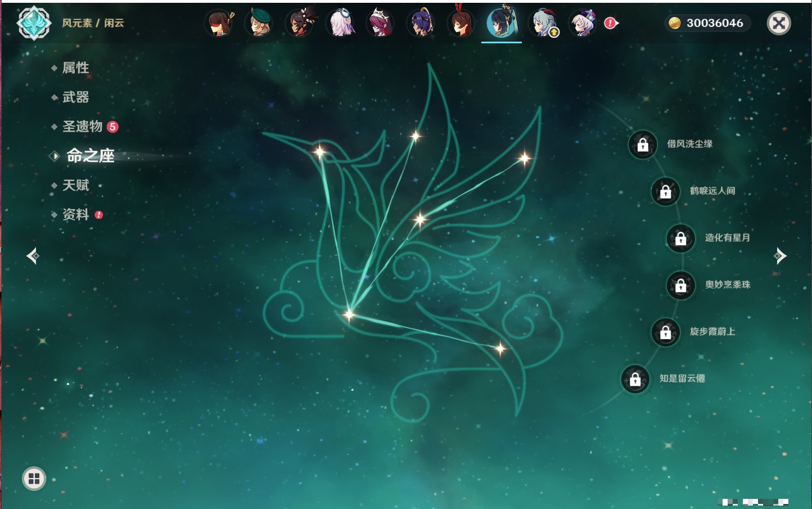Select Amber's portrait with the red bow
The height and width of the screenshot is (509, 812).
click(461, 23)
